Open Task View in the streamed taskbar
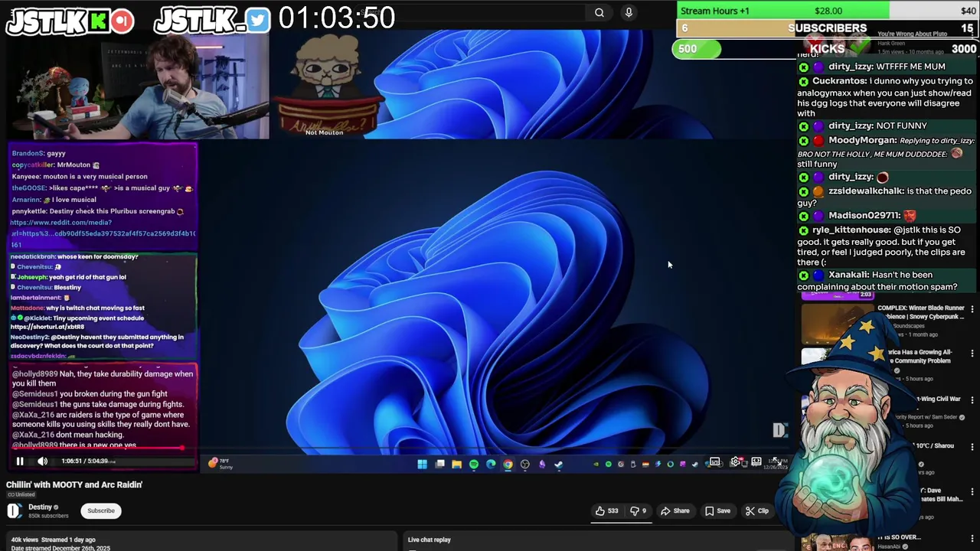 click(x=439, y=464)
